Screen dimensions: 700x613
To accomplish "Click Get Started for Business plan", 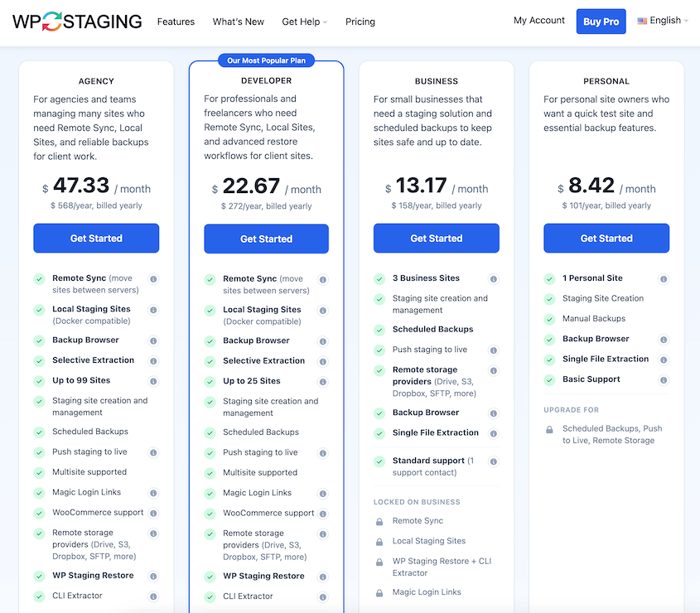I will (x=437, y=239).
